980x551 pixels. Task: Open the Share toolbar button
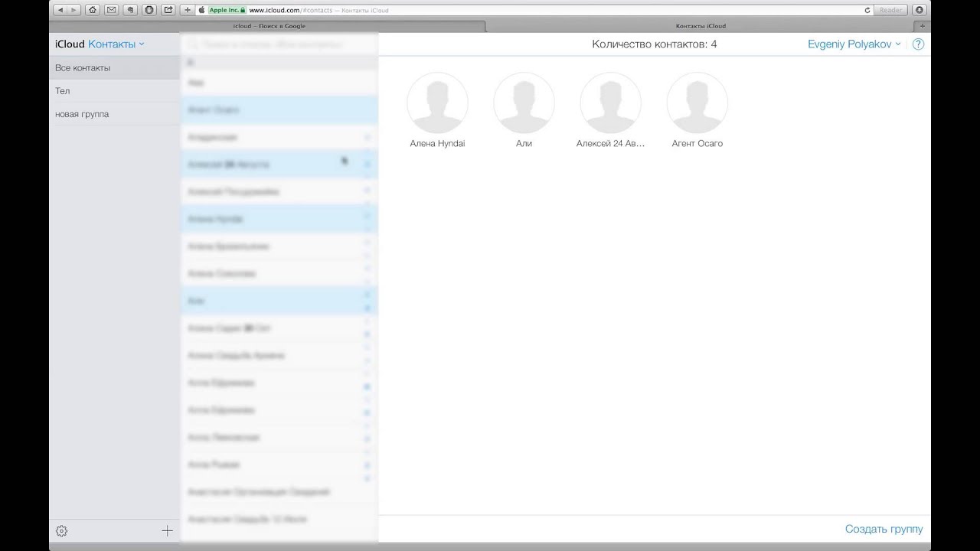168,10
